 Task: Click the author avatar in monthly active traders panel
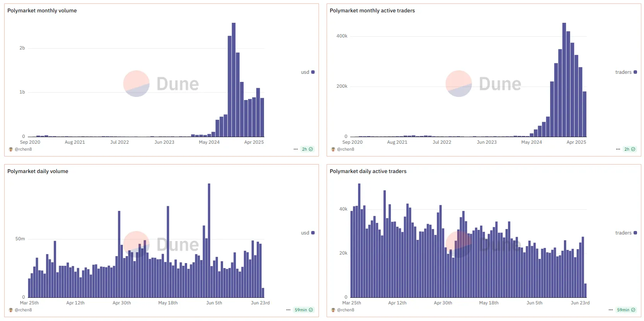click(x=333, y=149)
